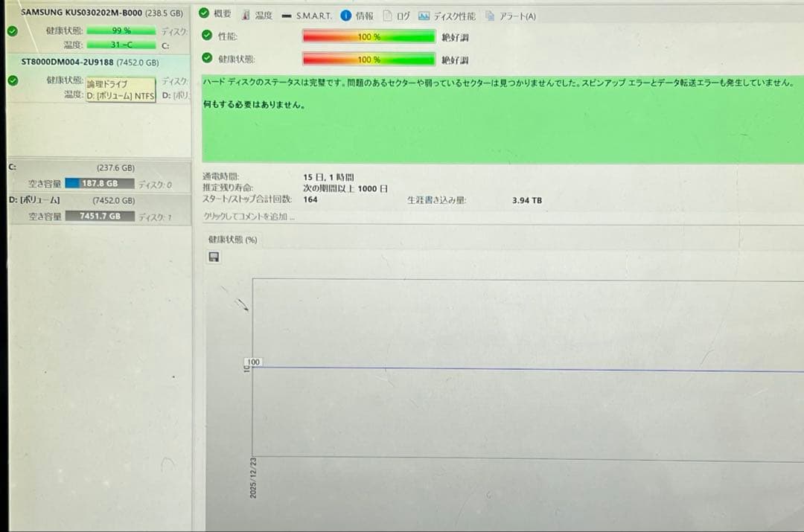804x532 pixels.
Task: Click the green check icon next to 健康状態
Action: (x=205, y=59)
